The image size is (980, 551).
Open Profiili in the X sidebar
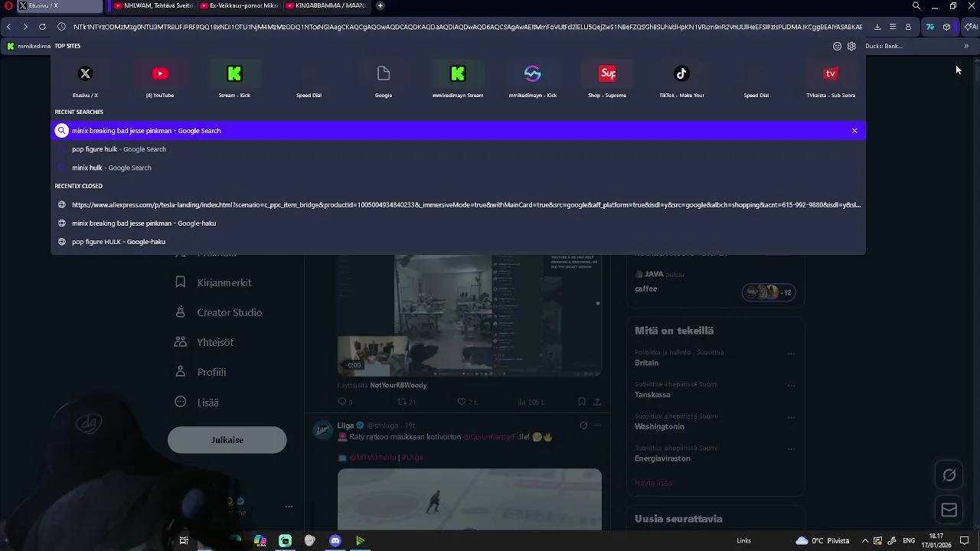point(201,372)
